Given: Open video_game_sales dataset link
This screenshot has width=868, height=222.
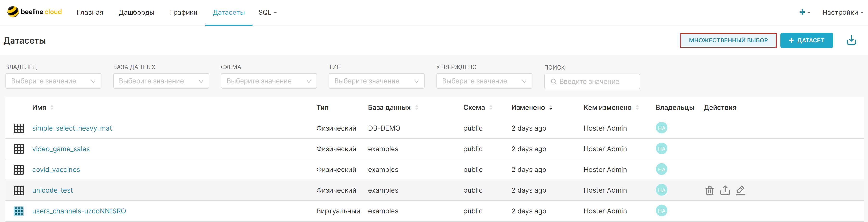Looking at the screenshot, I should (61, 149).
